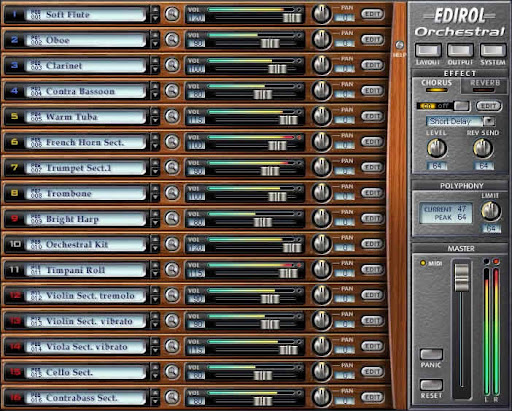Image resolution: width=512 pixels, height=411 pixels.
Task: Switch to the Reverb effect tab
Action: coord(485,85)
